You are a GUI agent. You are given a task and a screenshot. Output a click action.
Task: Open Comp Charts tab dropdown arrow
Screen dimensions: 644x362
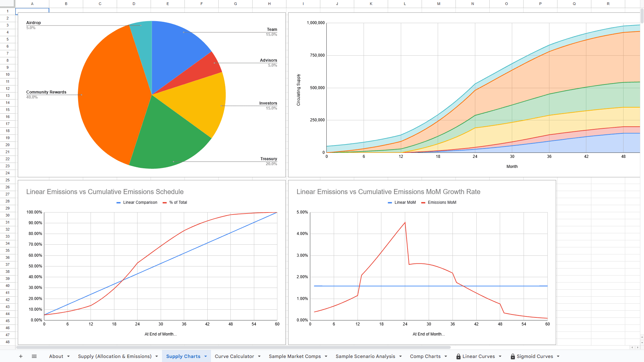446,356
